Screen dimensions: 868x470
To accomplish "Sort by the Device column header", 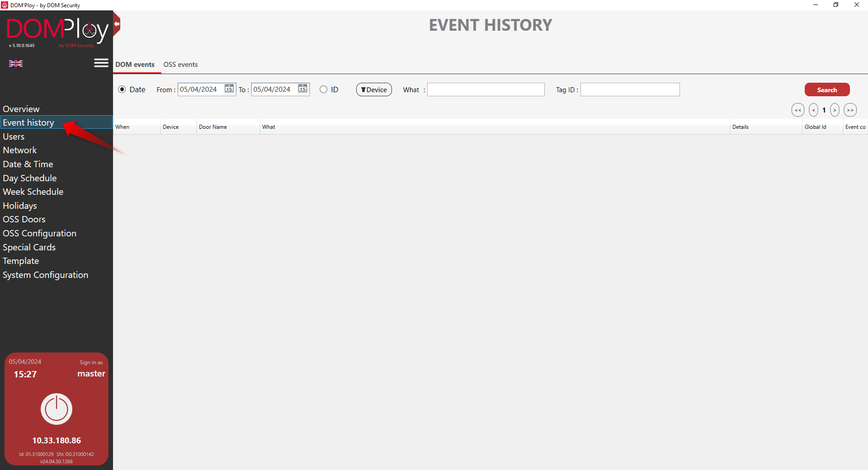I will point(178,127).
